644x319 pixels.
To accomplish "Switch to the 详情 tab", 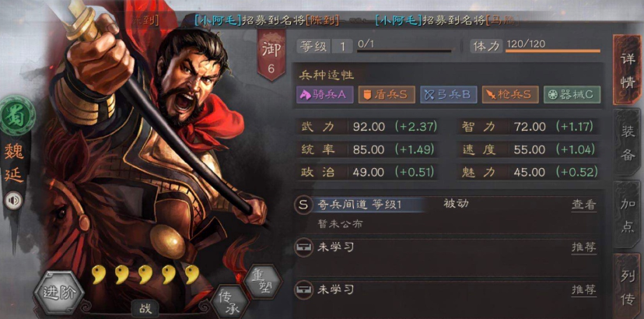I will (628, 70).
